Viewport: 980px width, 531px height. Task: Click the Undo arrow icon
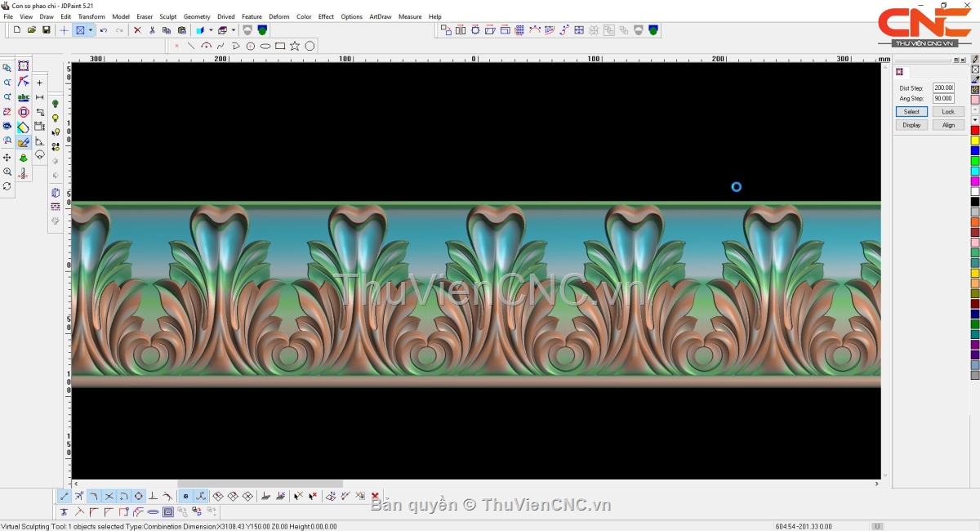(104, 30)
